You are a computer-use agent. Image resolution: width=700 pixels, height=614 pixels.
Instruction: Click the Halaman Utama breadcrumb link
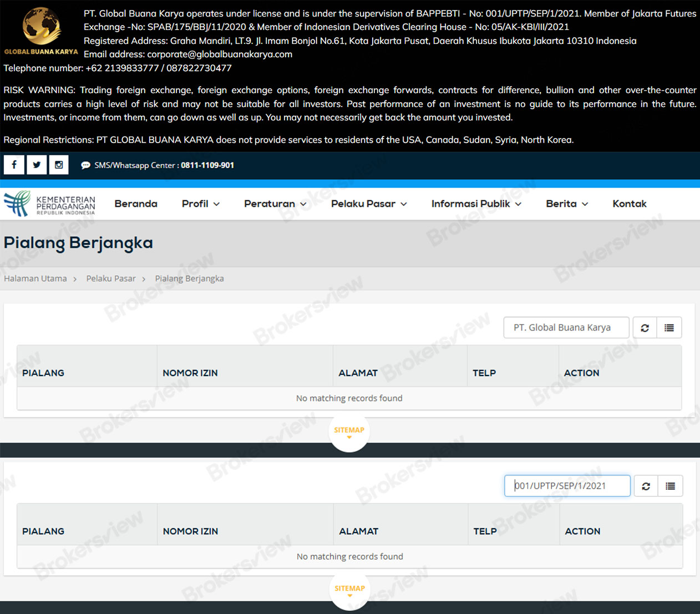click(x=35, y=278)
